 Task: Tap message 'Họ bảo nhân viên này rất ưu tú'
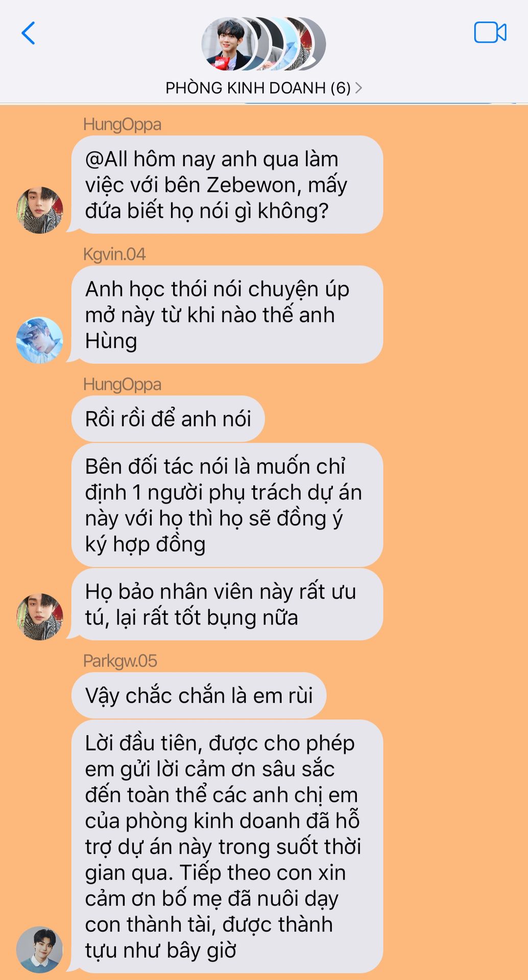(x=227, y=604)
